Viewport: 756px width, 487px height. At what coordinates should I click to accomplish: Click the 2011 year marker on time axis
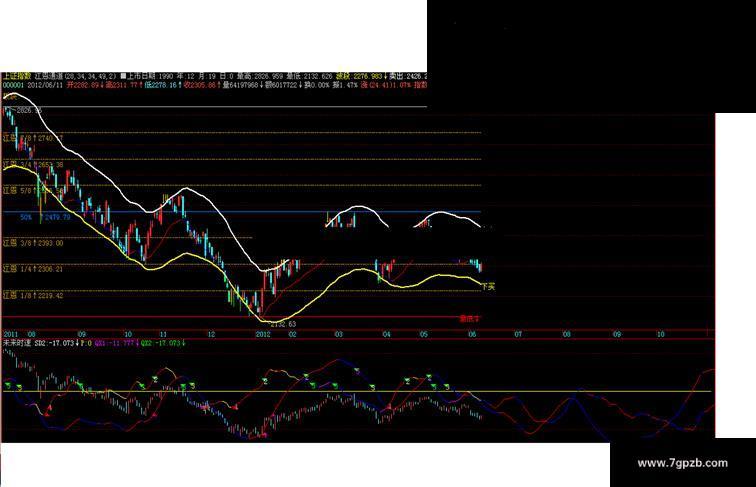pyautogui.click(x=11, y=334)
